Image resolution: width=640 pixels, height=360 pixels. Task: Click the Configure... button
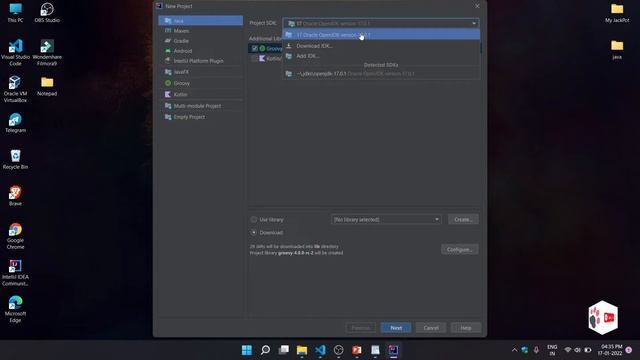click(x=460, y=249)
